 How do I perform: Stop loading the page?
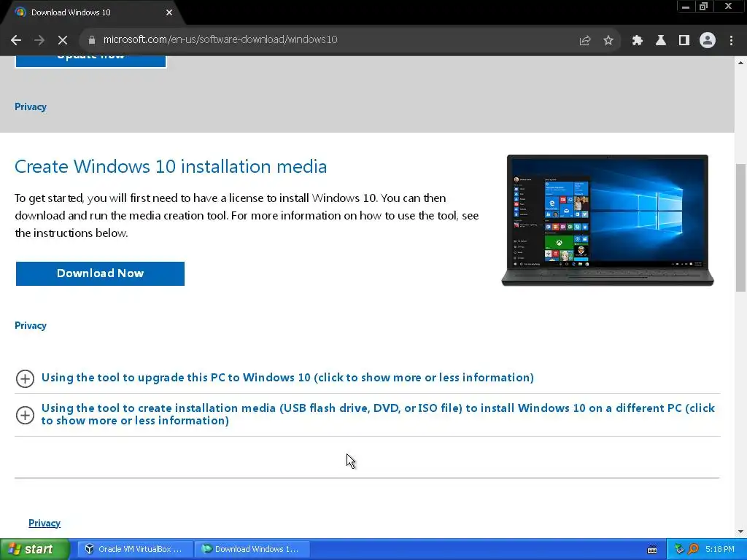point(63,40)
